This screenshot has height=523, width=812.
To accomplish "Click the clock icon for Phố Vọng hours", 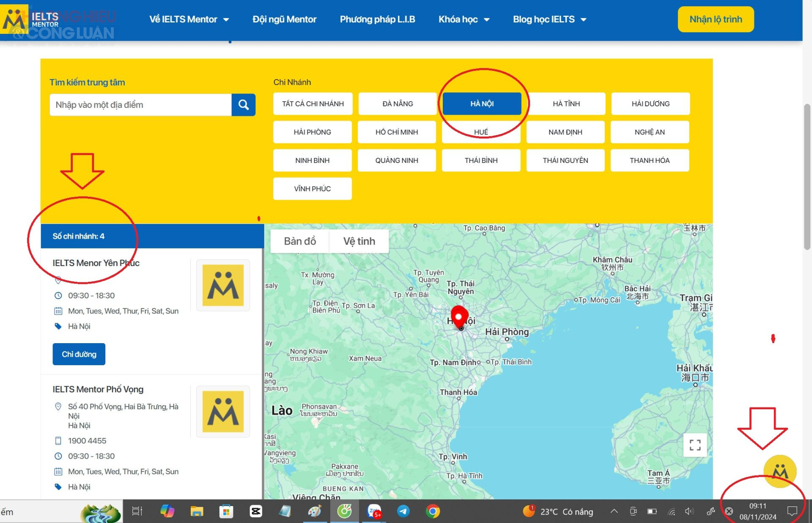I will (x=58, y=456).
